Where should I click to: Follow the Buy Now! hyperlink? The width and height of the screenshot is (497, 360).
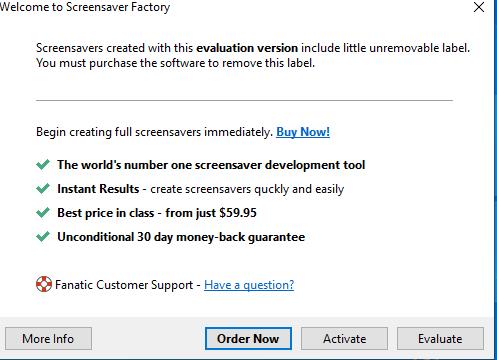point(303,132)
